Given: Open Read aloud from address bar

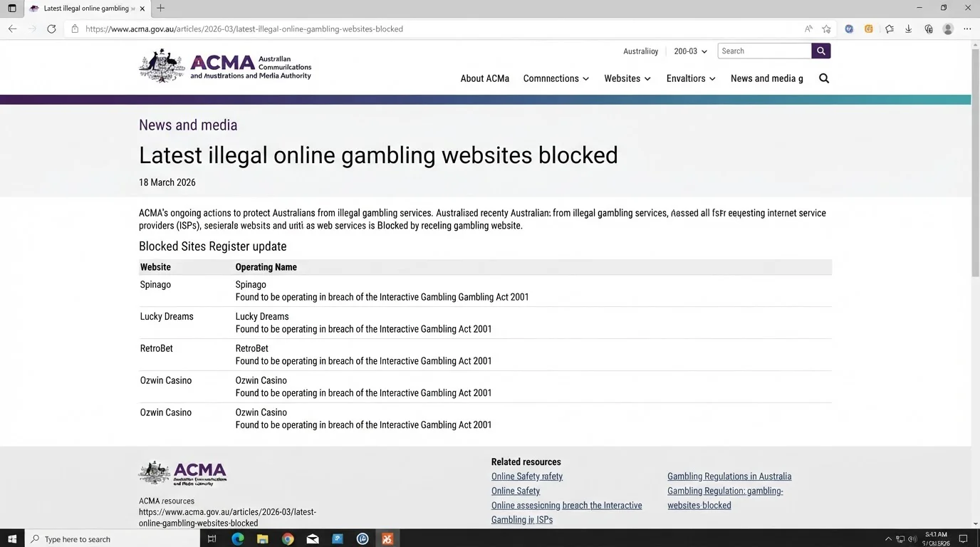Looking at the screenshot, I should 808,29.
